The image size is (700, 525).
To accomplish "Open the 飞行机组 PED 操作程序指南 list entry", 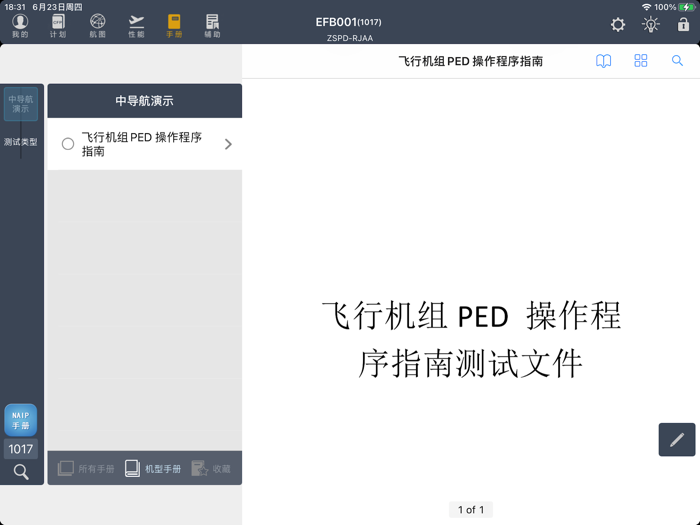I will 145,144.
